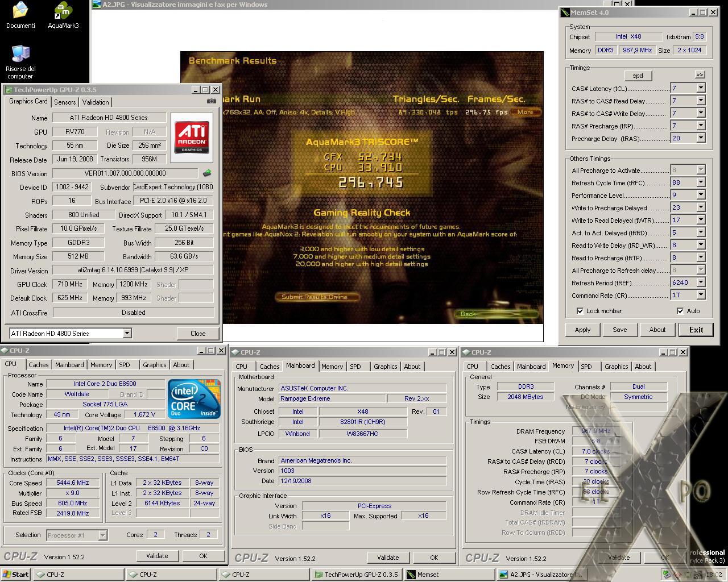Click the MemSet title bar icon
The width and height of the screenshot is (728, 582).
(x=565, y=13)
